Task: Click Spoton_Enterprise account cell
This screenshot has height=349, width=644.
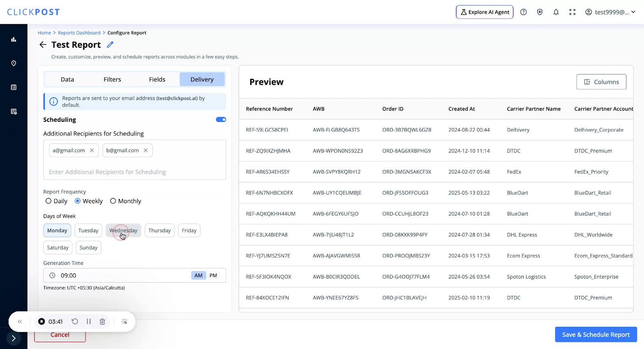Action: [597, 277]
